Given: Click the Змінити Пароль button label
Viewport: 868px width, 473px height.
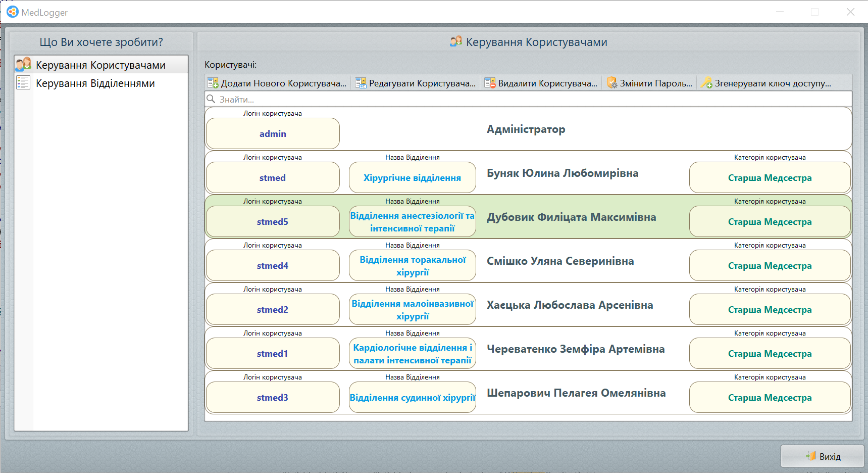Looking at the screenshot, I should 655,83.
